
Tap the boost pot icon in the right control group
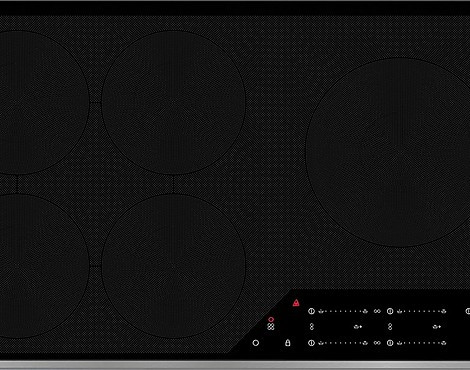pyautogui.click(x=436, y=327)
